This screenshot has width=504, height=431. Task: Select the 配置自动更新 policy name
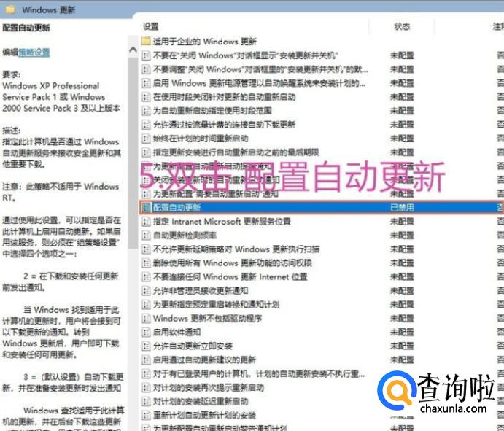[177, 208]
